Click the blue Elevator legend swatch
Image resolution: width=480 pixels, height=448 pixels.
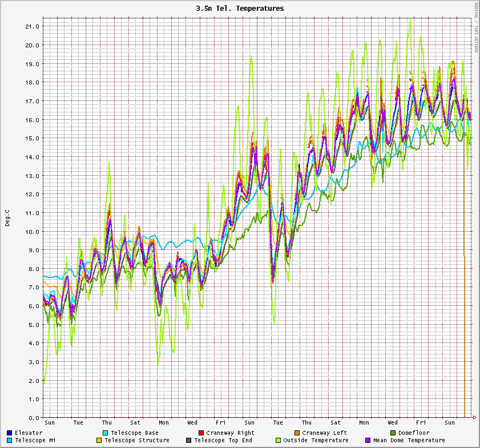tap(10, 433)
